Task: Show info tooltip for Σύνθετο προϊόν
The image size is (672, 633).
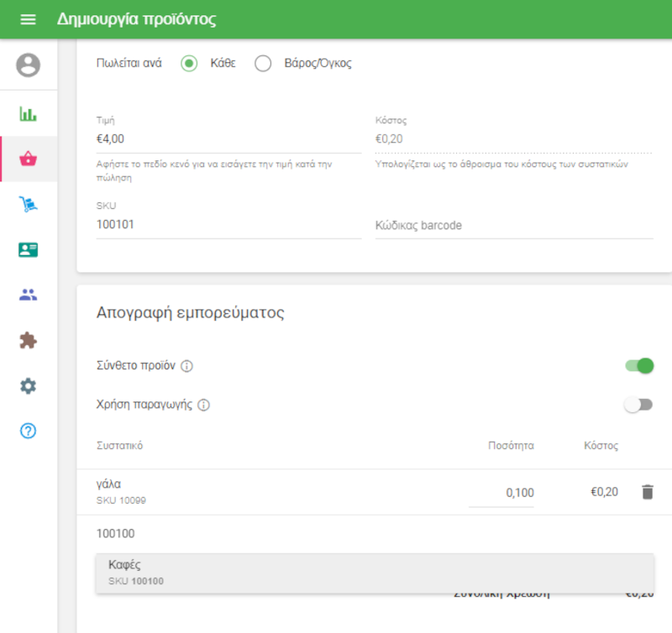Action: click(187, 366)
